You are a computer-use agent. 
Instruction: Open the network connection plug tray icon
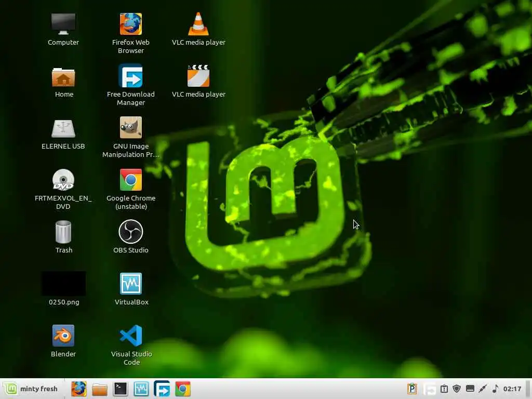[483, 389]
